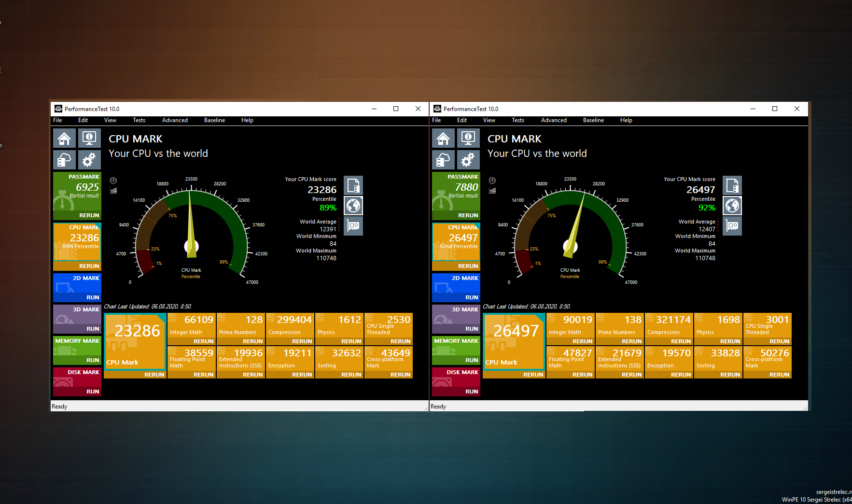Viewport: 852px width, 504px height.
Task: Open system information icon in the 23286 score window
Action: (89, 139)
